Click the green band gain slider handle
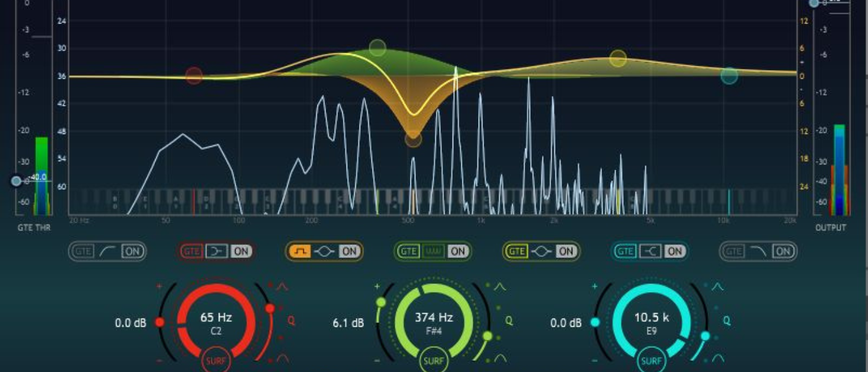The width and height of the screenshot is (868, 372). point(381,302)
